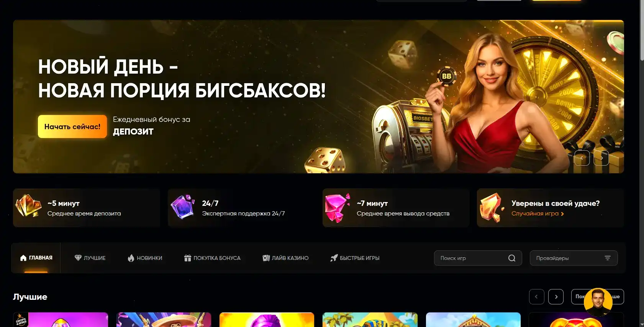The height and width of the screenshot is (327, 644).
Task: Advance to next banner slide
Action: pyautogui.click(x=601, y=158)
